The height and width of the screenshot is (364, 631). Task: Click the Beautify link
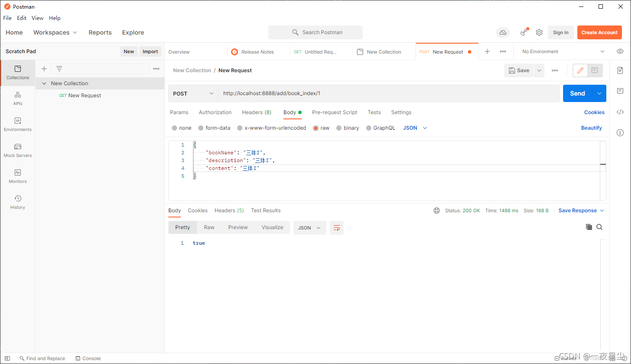point(591,128)
